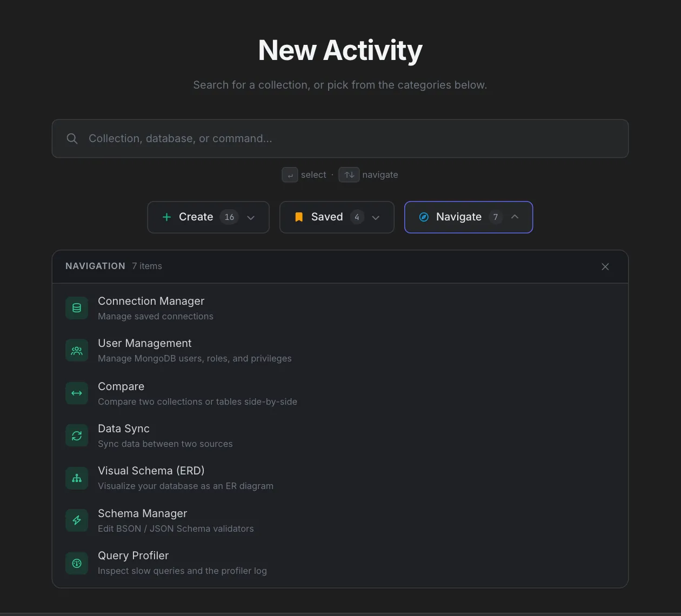Click the "New Activity" heading

click(340, 50)
